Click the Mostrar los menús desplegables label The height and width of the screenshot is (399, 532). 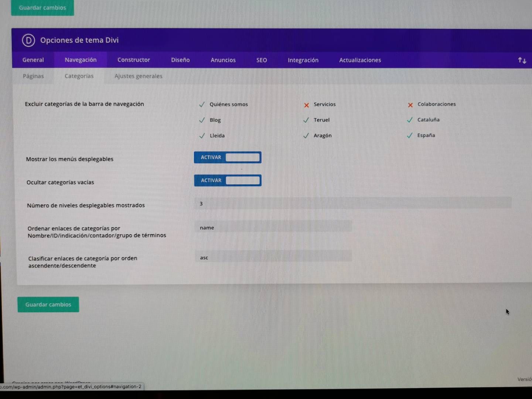70,159
